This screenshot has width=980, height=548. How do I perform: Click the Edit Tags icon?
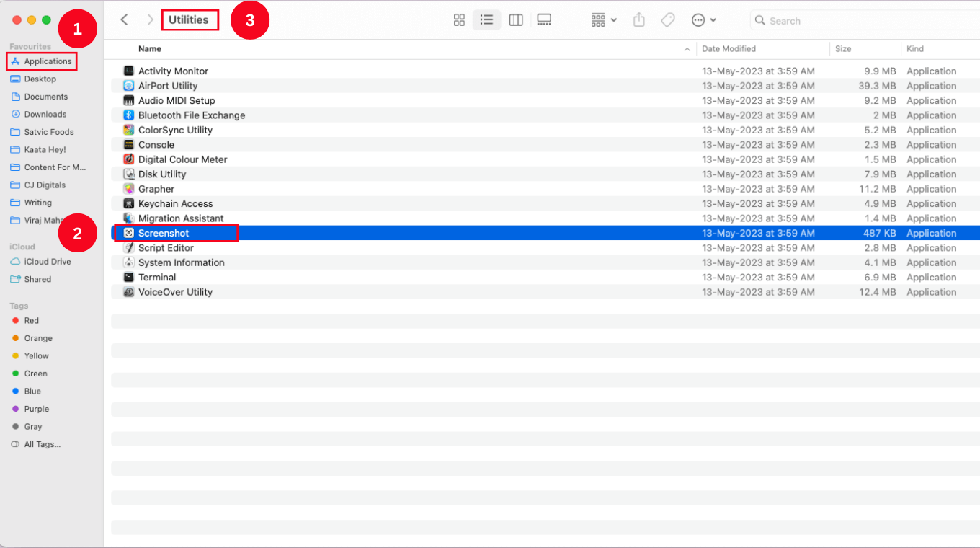tap(668, 20)
